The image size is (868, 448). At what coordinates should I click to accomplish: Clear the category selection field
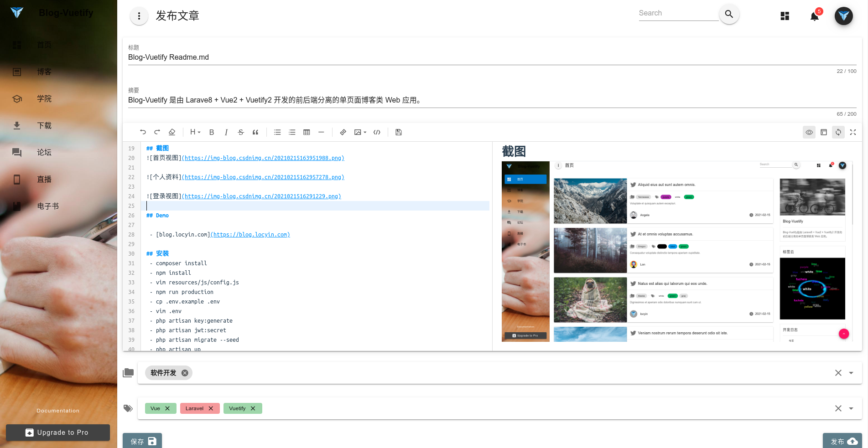[838, 373]
